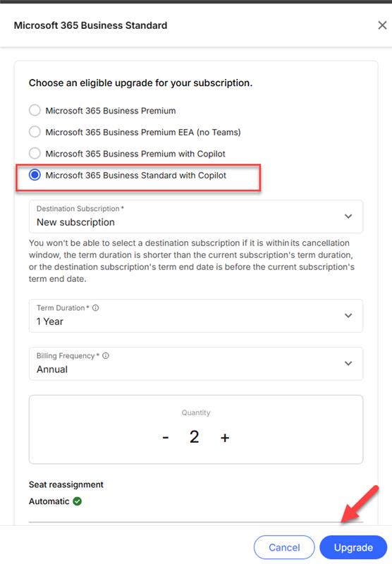Viewport: 392px width, 564px height.
Task: Increase quantity with the plus button
Action: 225,437
